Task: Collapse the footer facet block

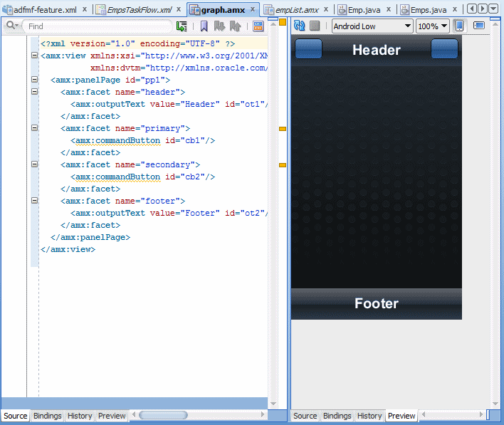Action: point(34,201)
